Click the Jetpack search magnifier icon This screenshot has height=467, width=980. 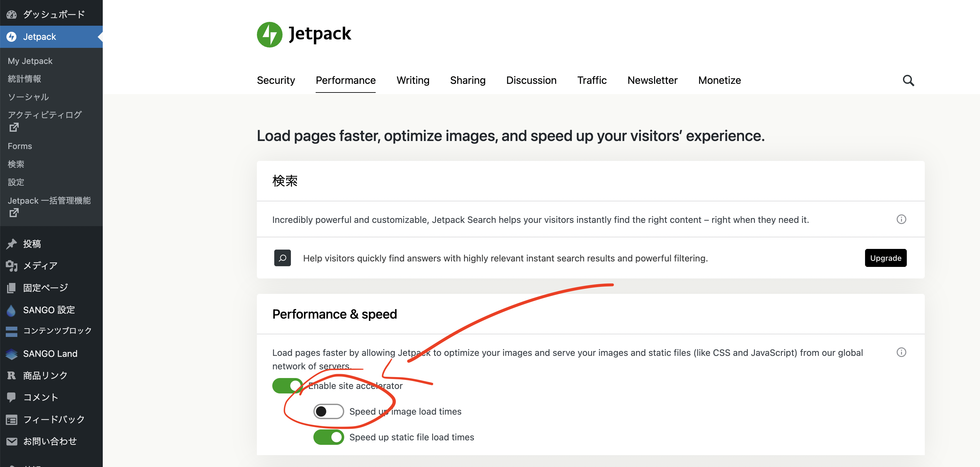[908, 80]
